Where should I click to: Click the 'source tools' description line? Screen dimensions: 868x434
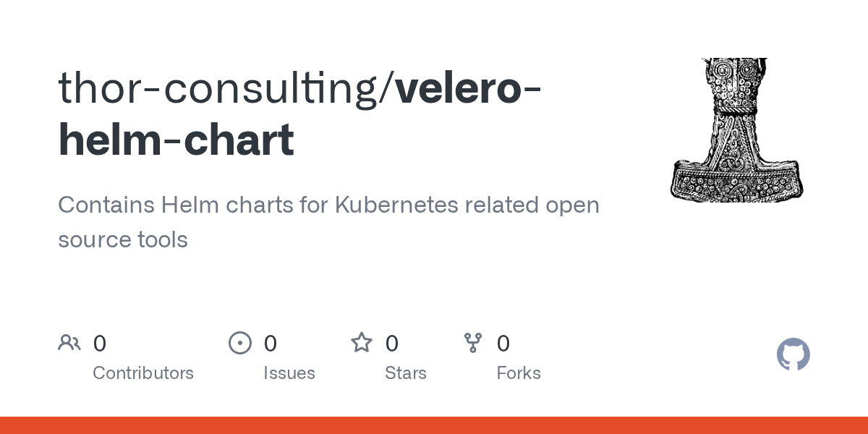[x=123, y=239]
